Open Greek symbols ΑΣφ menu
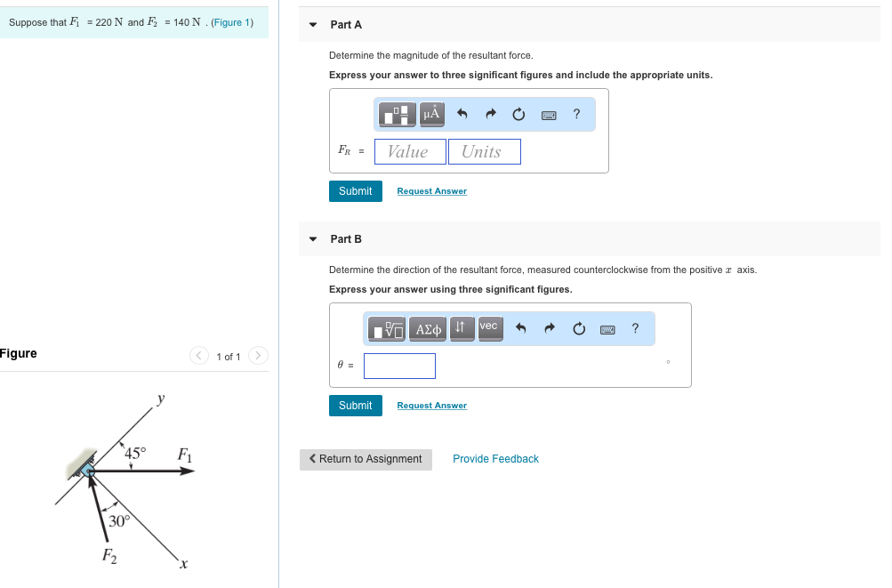 click(428, 329)
